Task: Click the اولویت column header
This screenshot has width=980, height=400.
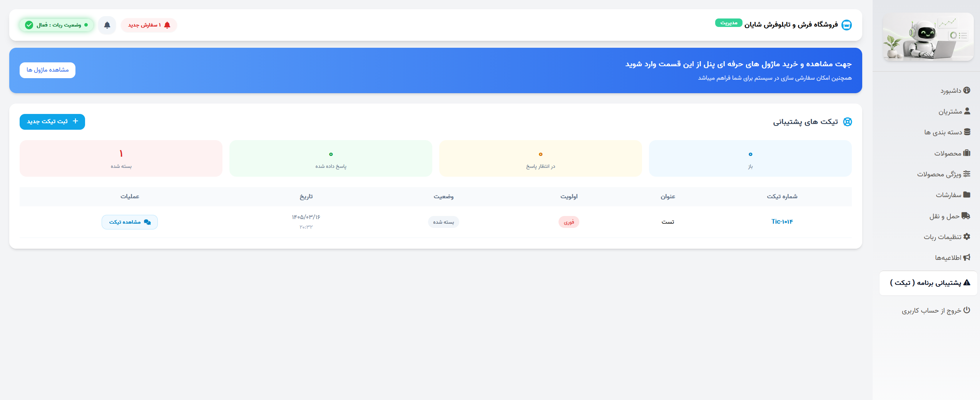Action: 569,197
